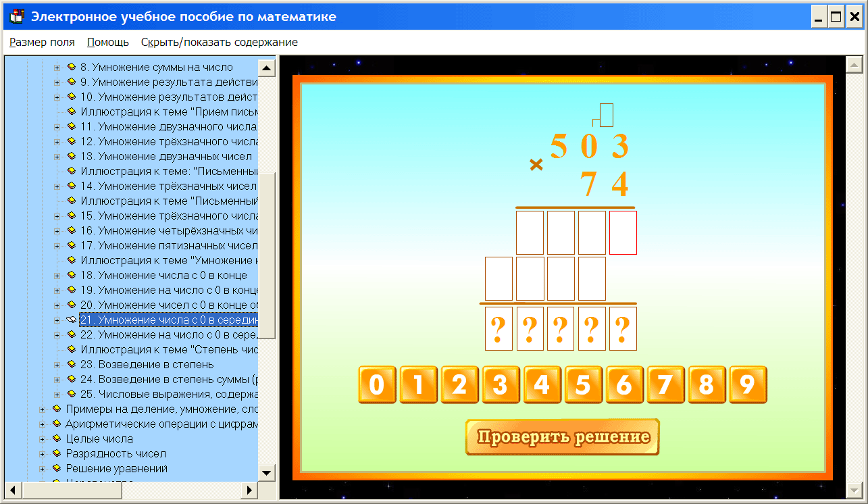Screen dimensions: 868x504
Task: Select the icon for "23. Возведение в степень"
Action: pyautogui.click(x=72, y=364)
